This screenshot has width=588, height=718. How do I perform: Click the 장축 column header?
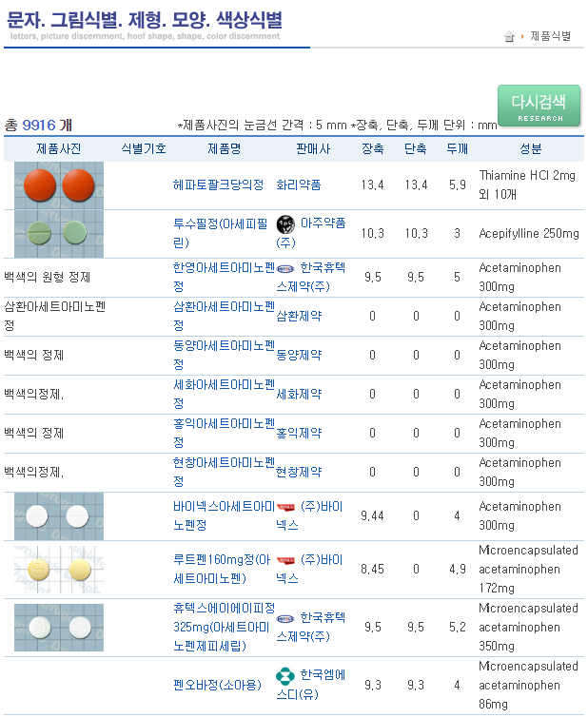[x=373, y=148]
